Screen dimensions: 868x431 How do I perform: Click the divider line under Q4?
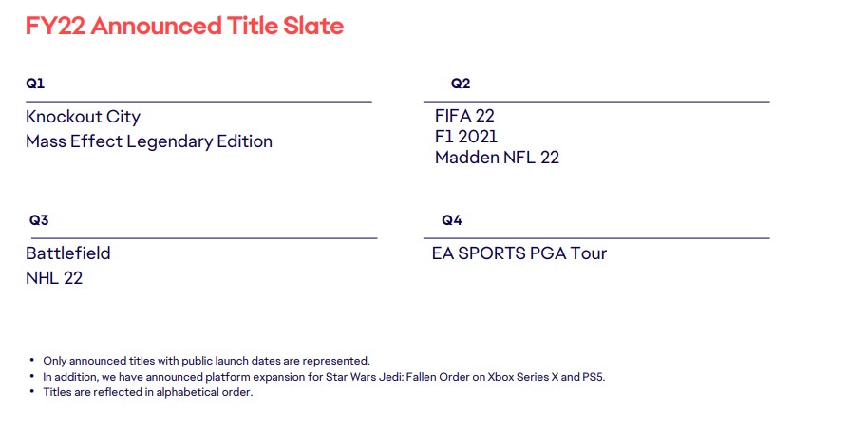coord(596,238)
